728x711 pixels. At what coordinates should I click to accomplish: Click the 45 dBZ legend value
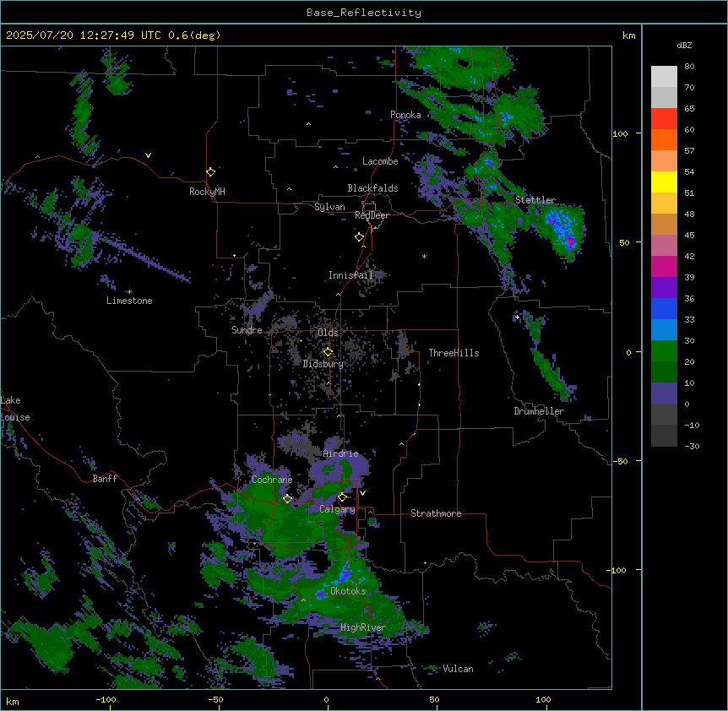689,235
